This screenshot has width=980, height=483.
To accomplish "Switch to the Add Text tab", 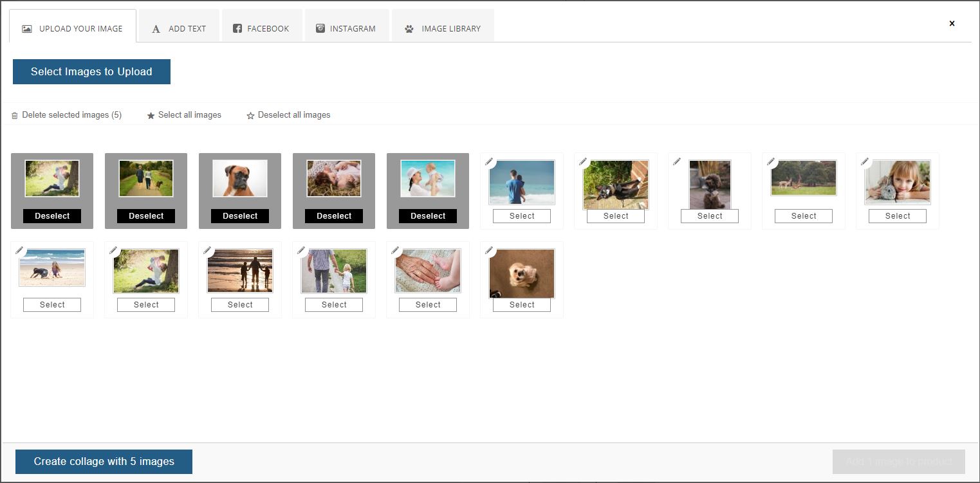I will click(180, 28).
